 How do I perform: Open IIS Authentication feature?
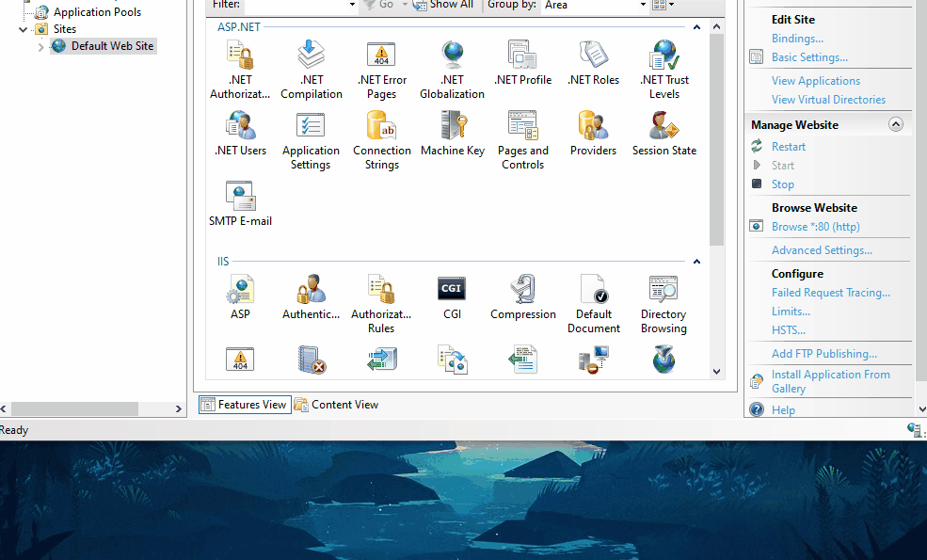pos(311,296)
